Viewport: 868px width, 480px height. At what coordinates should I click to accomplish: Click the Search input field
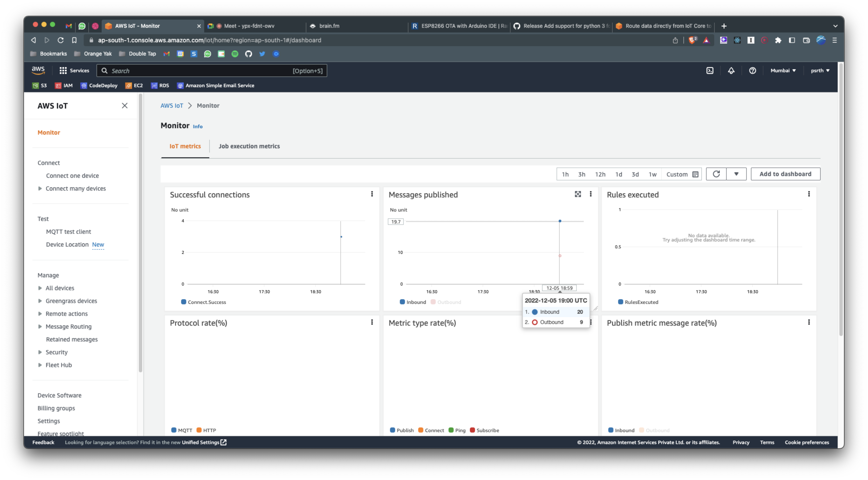coord(213,70)
